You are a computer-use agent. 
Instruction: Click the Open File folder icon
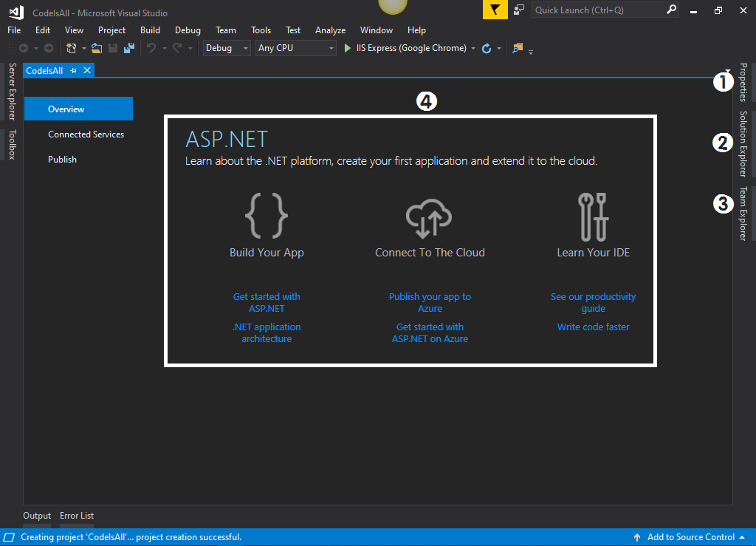click(x=97, y=48)
